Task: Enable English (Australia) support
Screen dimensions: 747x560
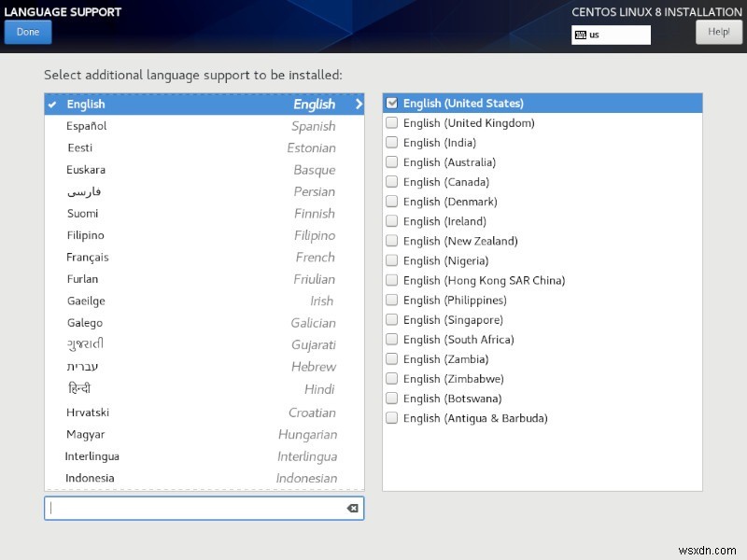Action: 391,161
